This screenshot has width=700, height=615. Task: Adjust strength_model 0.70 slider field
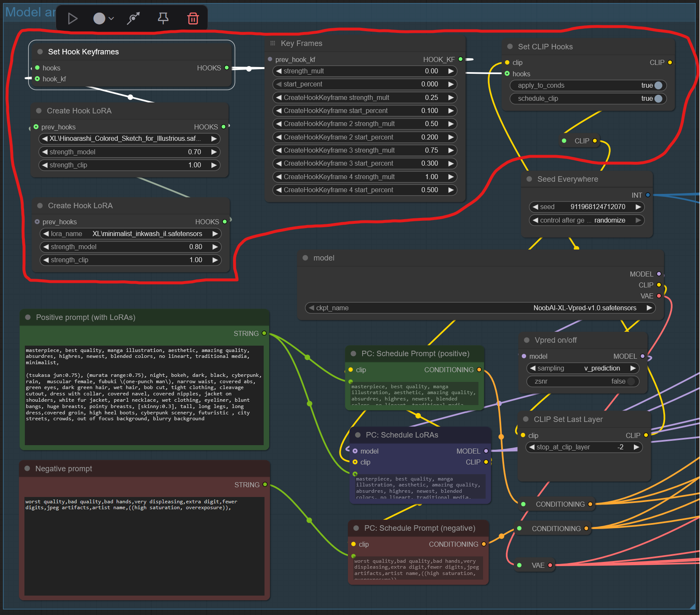[129, 152]
